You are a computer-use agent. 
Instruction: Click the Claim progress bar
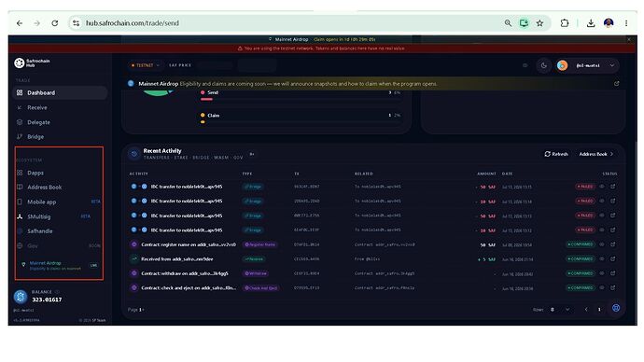click(x=300, y=122)
